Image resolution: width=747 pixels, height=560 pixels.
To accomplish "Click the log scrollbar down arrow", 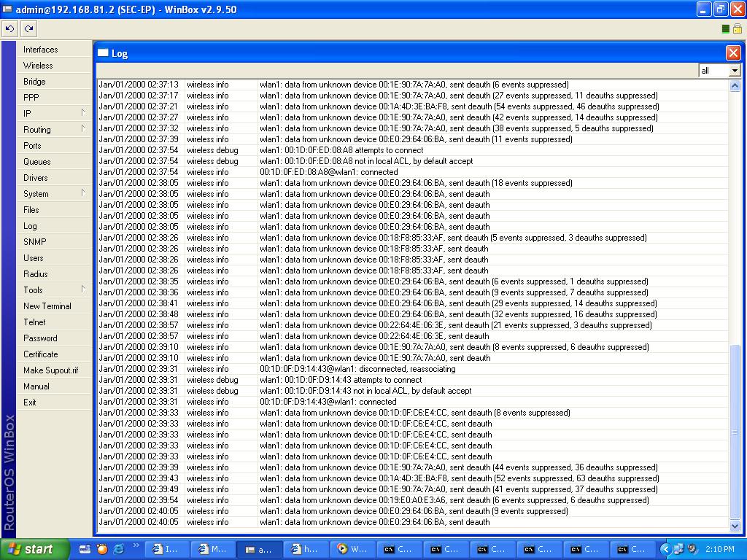I will tap(735, 526).
